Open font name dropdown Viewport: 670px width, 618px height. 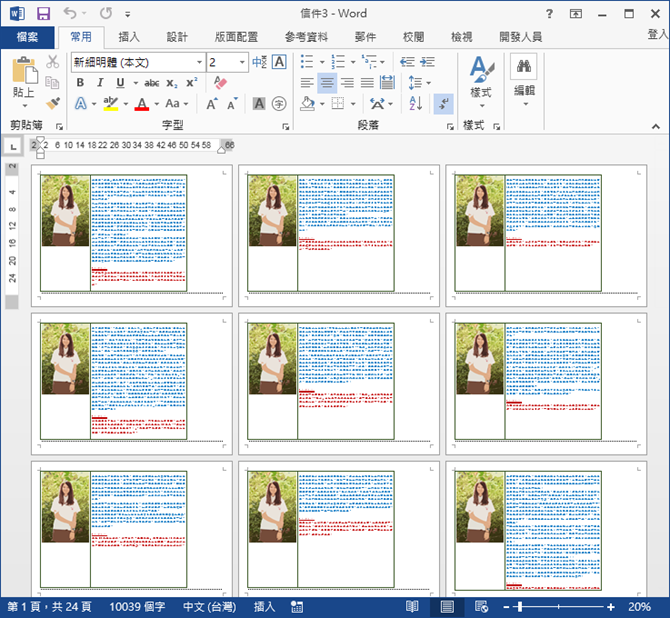point(199,62)
